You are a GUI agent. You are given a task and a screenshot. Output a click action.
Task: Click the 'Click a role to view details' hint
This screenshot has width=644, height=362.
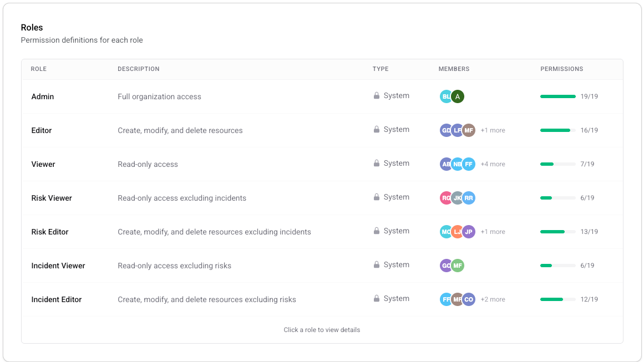[x=322, y=330]
